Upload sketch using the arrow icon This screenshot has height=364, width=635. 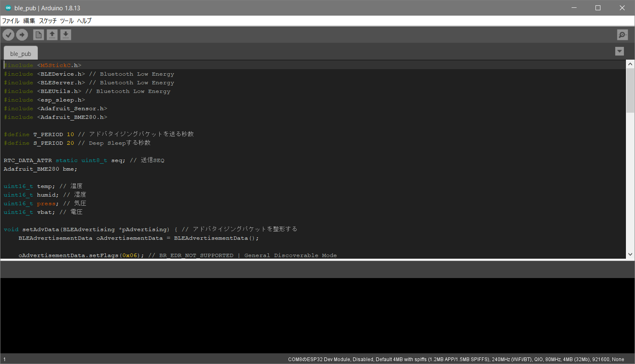[x=22, y=35]
